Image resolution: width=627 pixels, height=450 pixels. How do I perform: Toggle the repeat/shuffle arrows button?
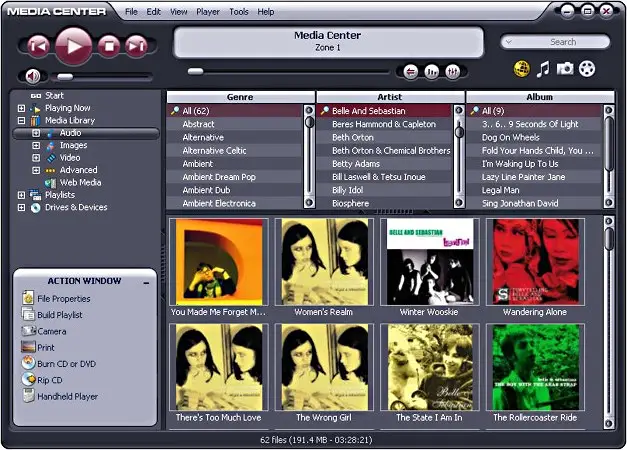point(409,71)
